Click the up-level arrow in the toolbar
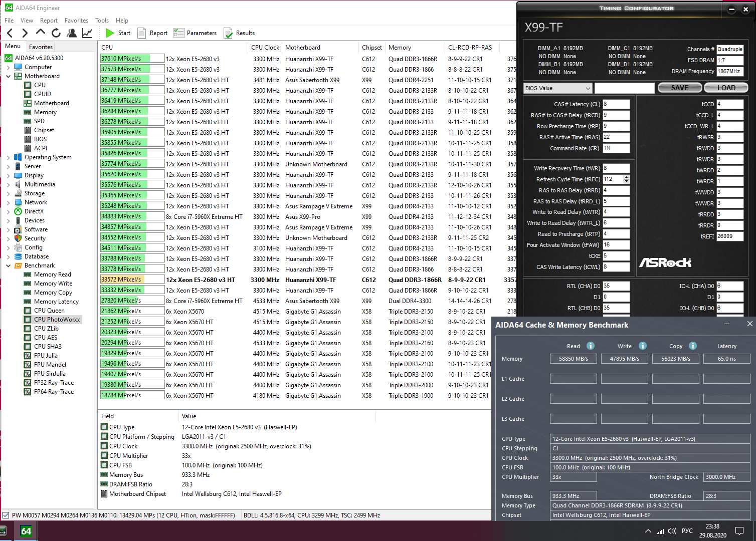Screen dimensions: 756x541 click(x=41, y=33)
